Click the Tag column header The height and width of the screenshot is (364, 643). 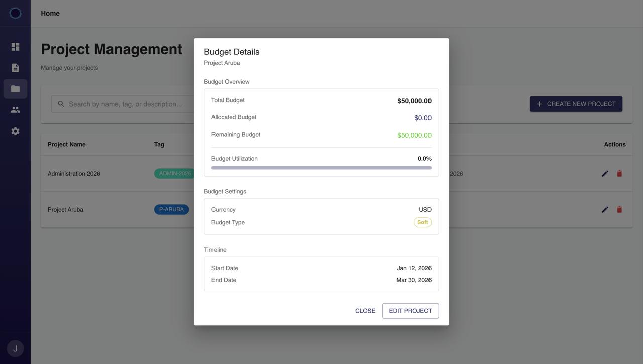[x=159, y=144]
